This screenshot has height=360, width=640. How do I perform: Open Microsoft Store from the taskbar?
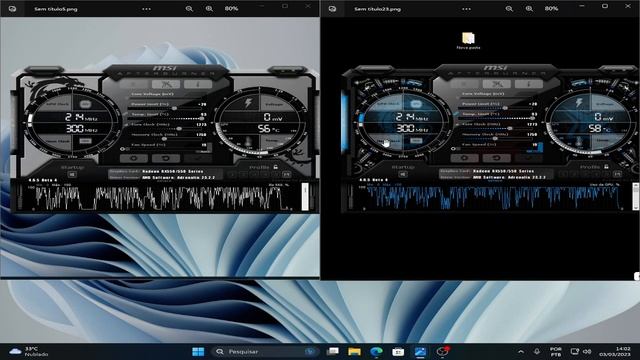398,351
